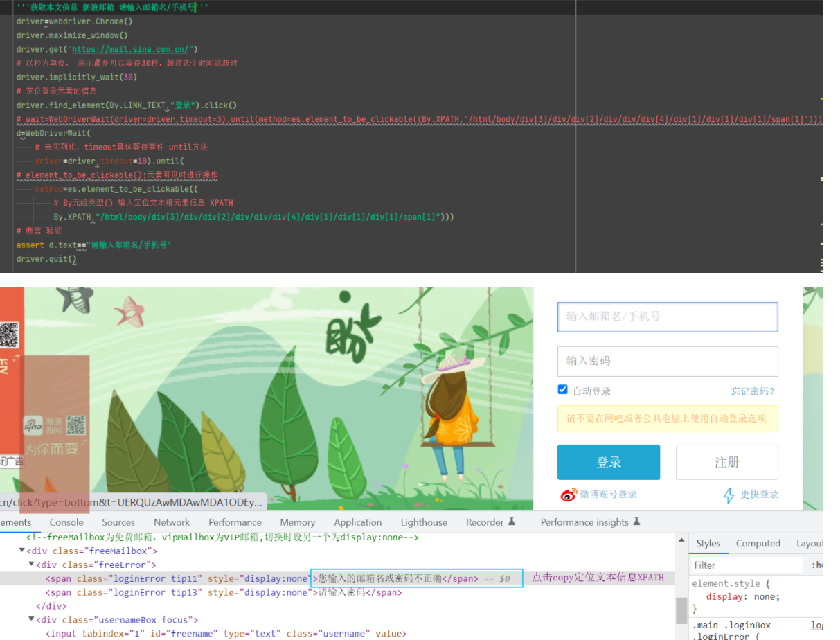Image resolution: width=840 pixels, height=640 pixels.
Task: Collapse the div class freeMailbox node
Action: click(x=21, y=551)
